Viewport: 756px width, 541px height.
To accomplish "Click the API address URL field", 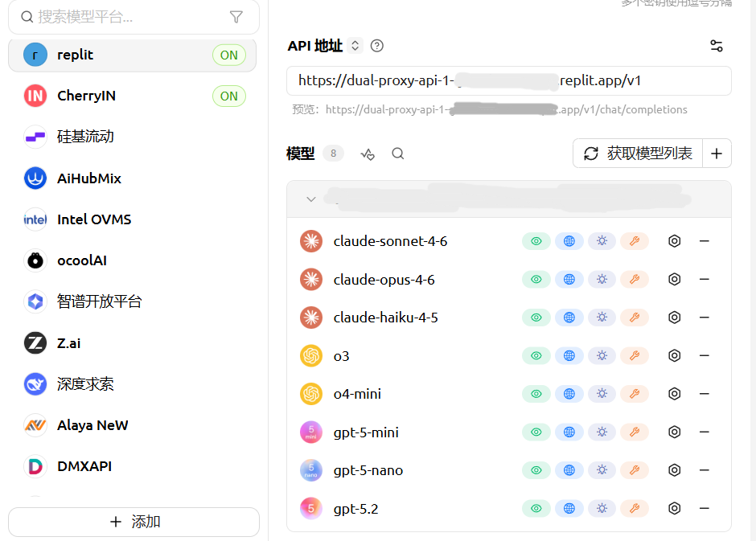I will point(509,81).
